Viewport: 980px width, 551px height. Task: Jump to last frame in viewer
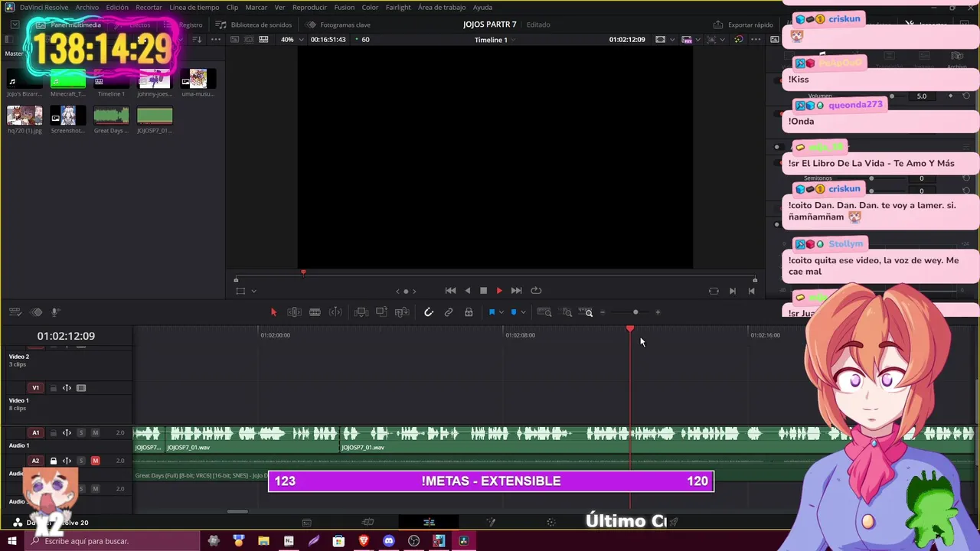coord(516,291)
